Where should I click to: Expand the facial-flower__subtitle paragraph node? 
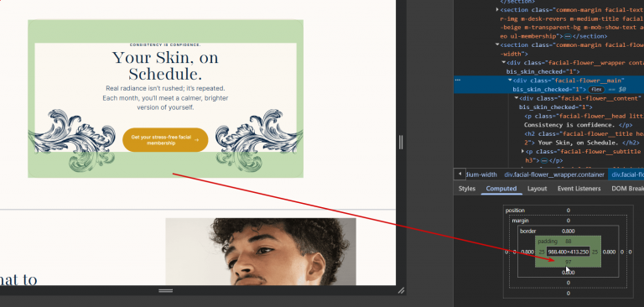pyautogui.click(x=522, y=152)
